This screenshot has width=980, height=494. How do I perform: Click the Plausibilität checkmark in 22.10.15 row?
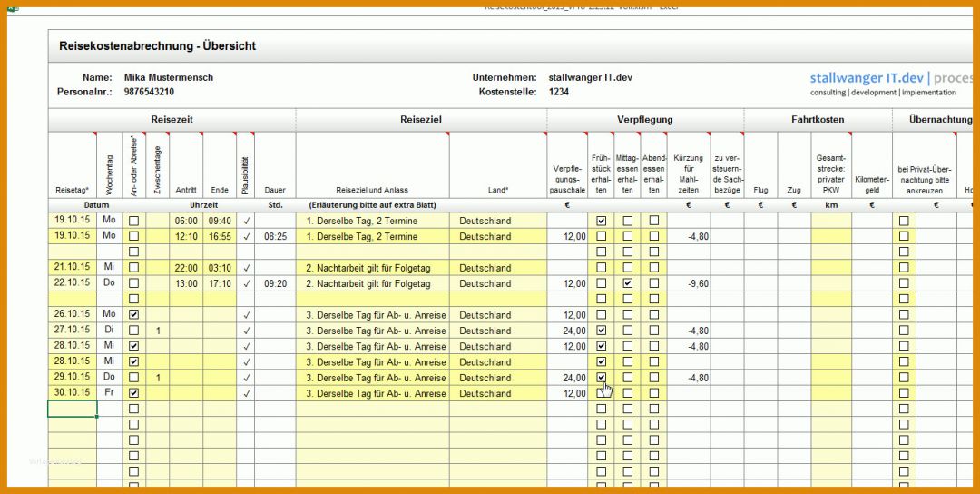[247, 283]
